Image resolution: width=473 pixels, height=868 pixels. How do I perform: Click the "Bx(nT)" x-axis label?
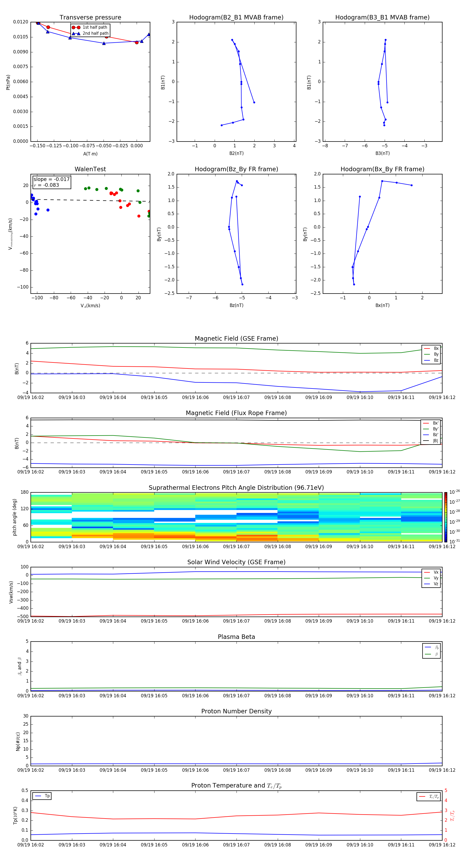pyautogui.click(x=382, y=305)
